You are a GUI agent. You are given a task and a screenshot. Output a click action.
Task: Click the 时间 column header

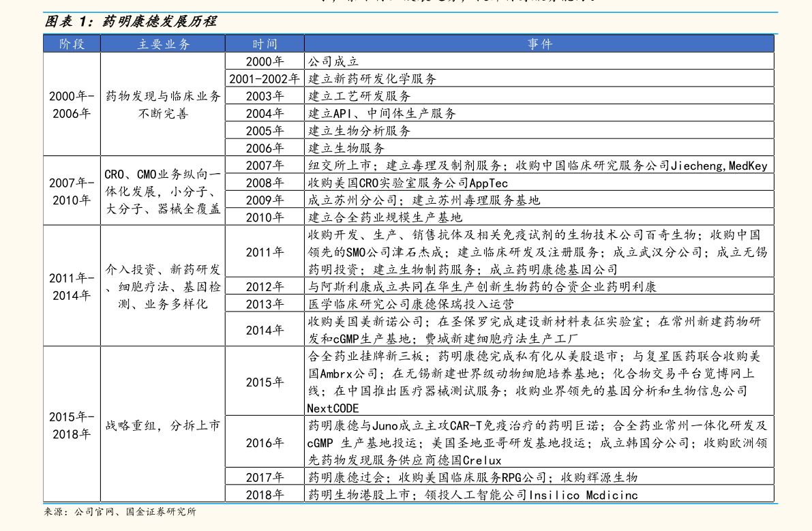265,44
